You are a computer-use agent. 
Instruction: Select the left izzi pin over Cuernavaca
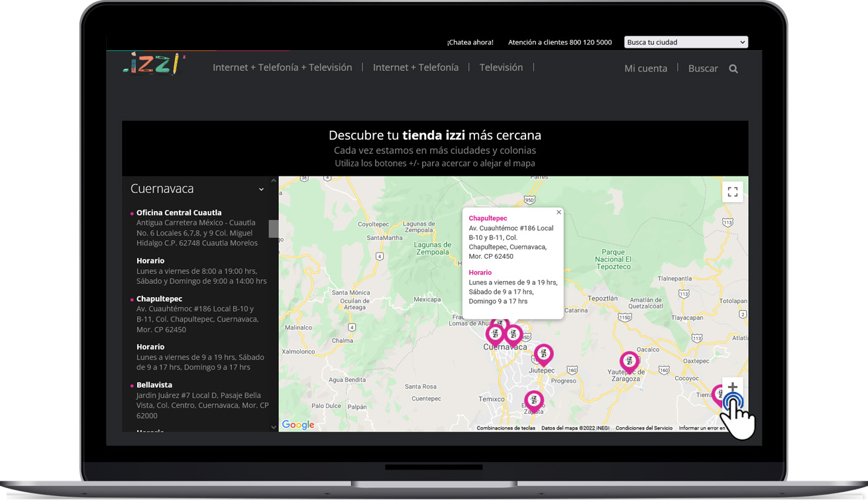tap(495, 335)
